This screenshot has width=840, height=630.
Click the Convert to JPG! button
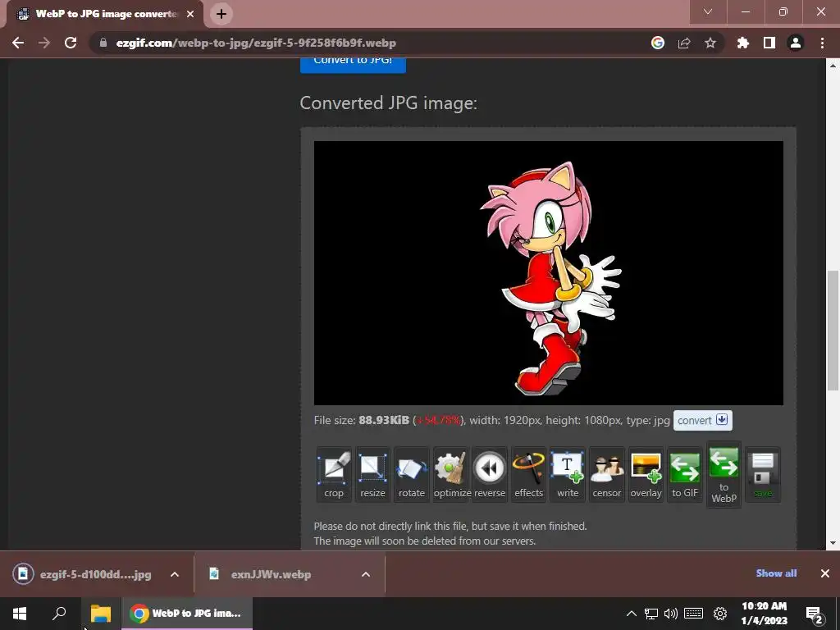(x=353, y=64)
